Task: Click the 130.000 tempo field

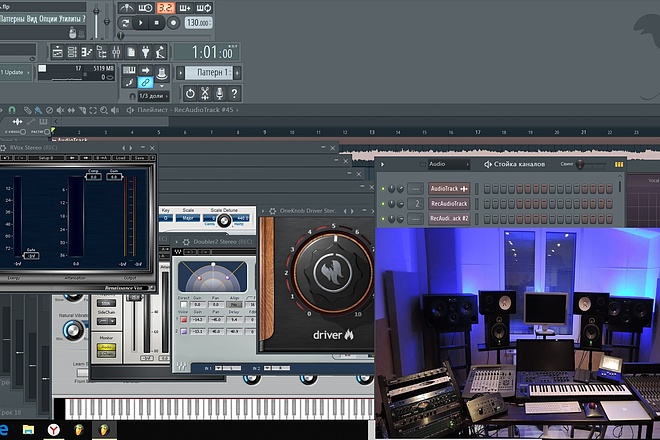Action: click(x=198, y=23)
